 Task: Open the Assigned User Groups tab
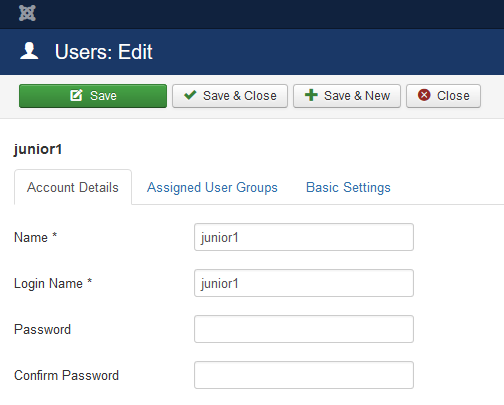click(212, 187)
